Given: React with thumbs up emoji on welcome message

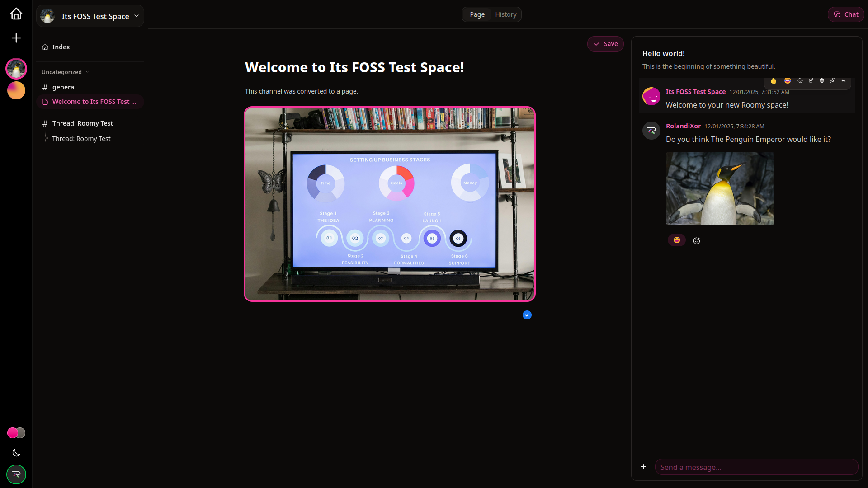Looking at the screenshot, I should pyautogui.click(x=773, y=81).
